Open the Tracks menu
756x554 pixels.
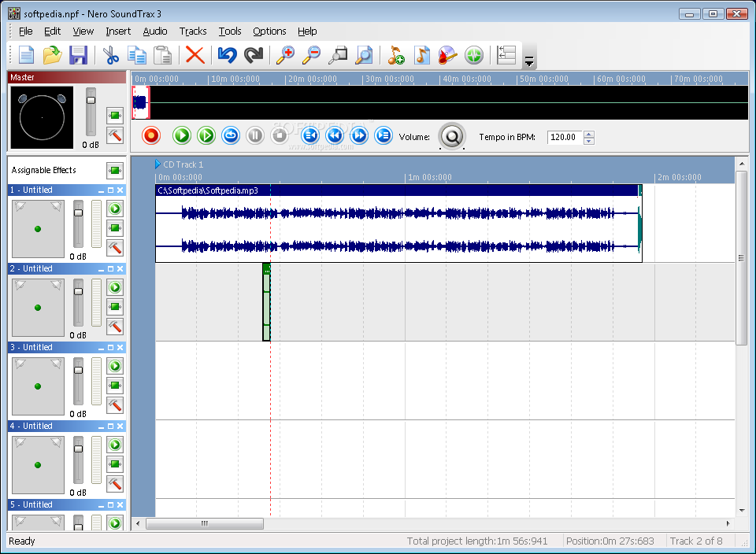coord(193,31)
